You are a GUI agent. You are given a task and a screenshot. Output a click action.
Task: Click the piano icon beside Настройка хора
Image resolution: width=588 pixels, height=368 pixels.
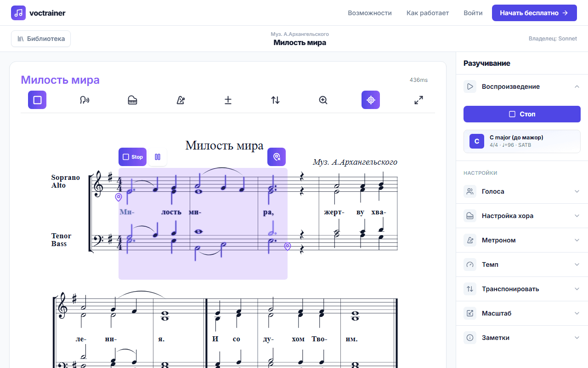click(470, 216)
